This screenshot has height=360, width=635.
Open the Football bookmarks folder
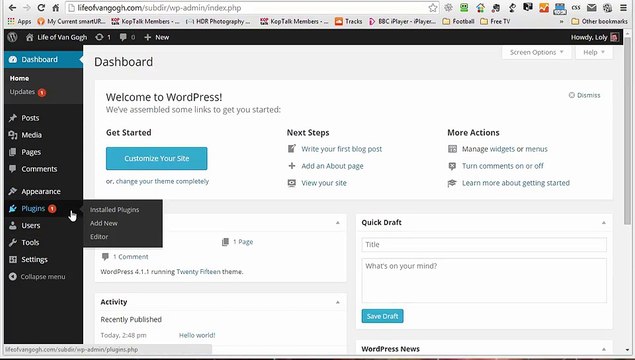[x=458, y=21]
